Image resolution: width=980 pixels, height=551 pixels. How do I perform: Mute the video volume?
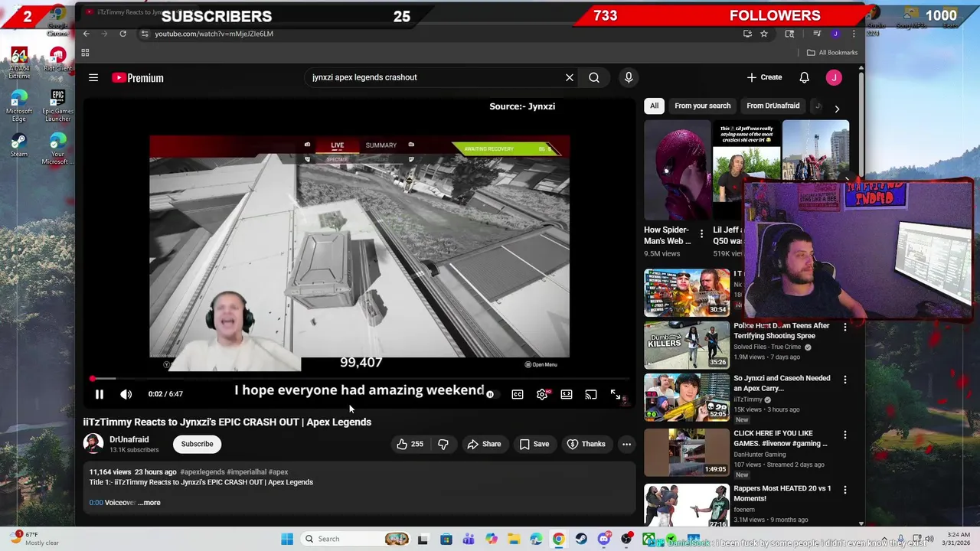click(x=126, y=394)
